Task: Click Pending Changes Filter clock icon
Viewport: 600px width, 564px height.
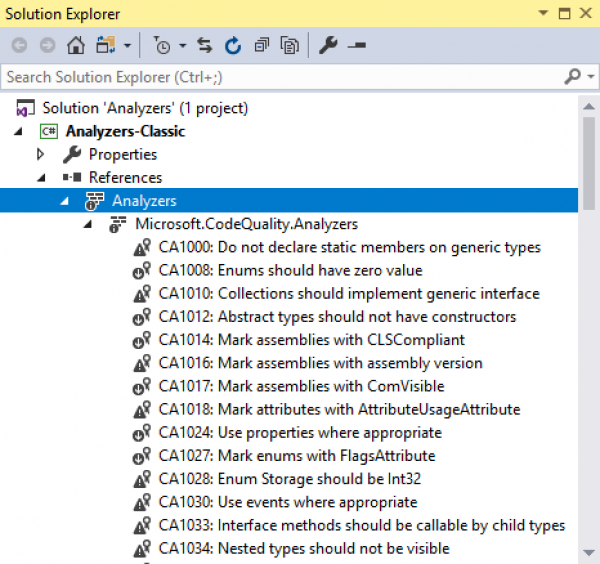Action: tap(162, 46)
